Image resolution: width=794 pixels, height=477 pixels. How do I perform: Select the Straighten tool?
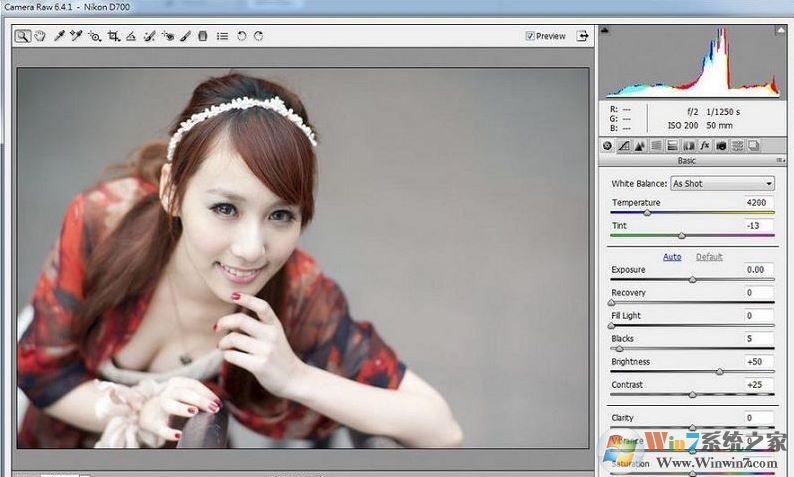click(x=131, y=36)
